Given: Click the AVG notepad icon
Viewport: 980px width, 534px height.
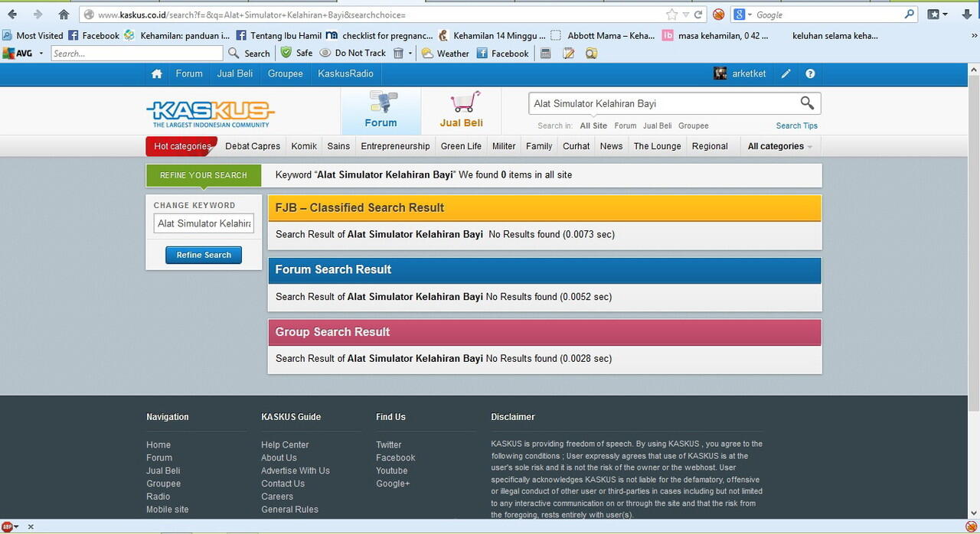Looking at the screenshot, I should [x=568, y=54].
